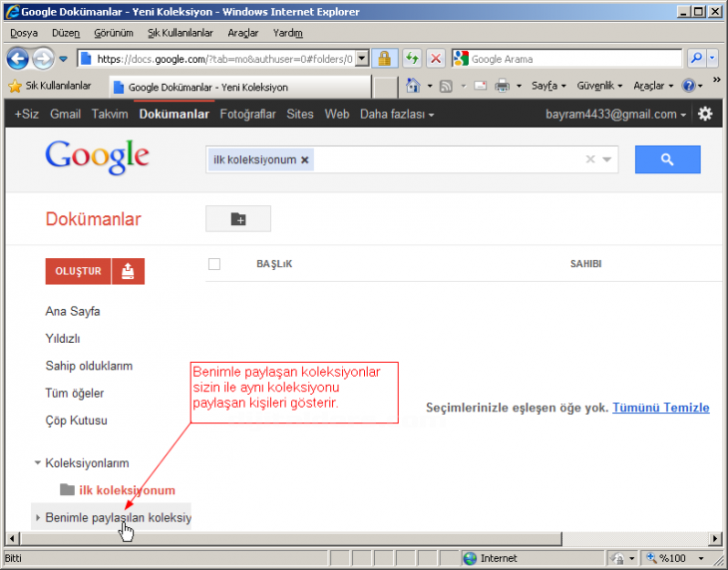Tick the select-all checkbox beside BAŞLIK

[x=214, y=264]
